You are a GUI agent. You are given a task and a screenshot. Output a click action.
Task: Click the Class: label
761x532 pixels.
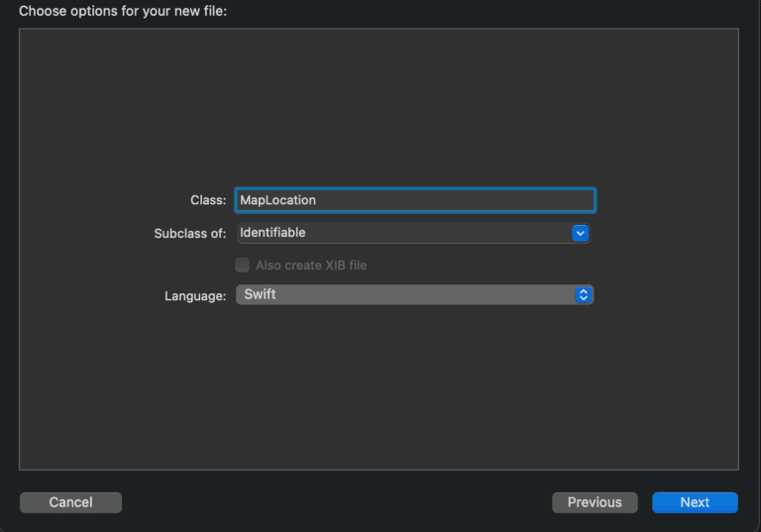click(208, 200)
